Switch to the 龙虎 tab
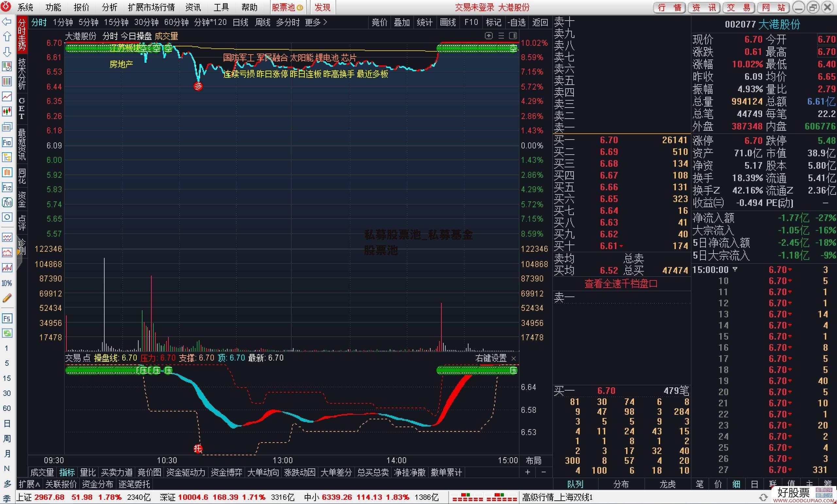The image size is (837, 504). [668, 484]
